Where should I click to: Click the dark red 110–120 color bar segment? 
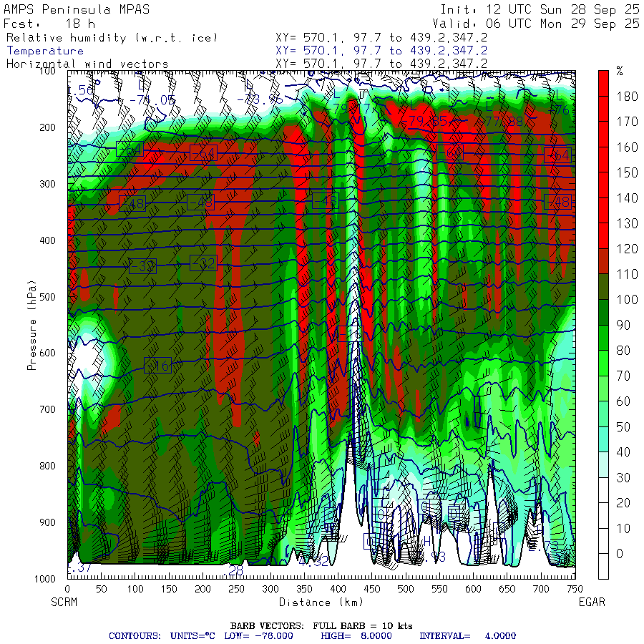(x=603, y=261)
